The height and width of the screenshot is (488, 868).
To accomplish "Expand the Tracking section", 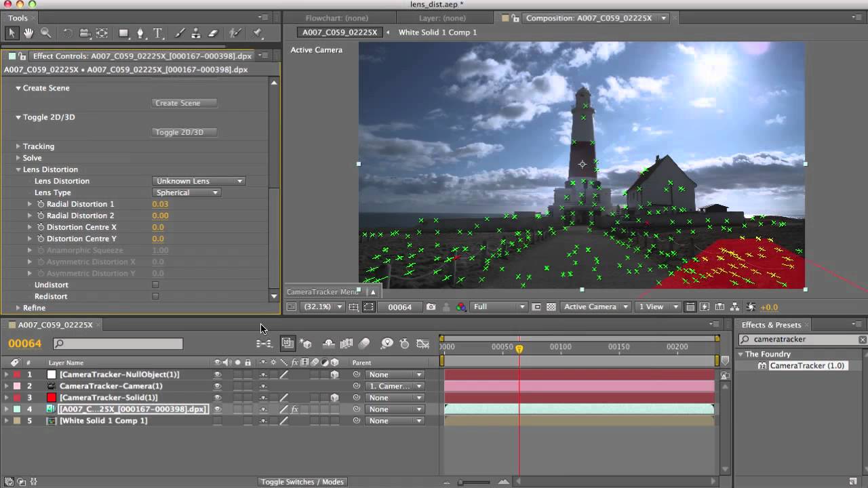I will pos(18,146).
